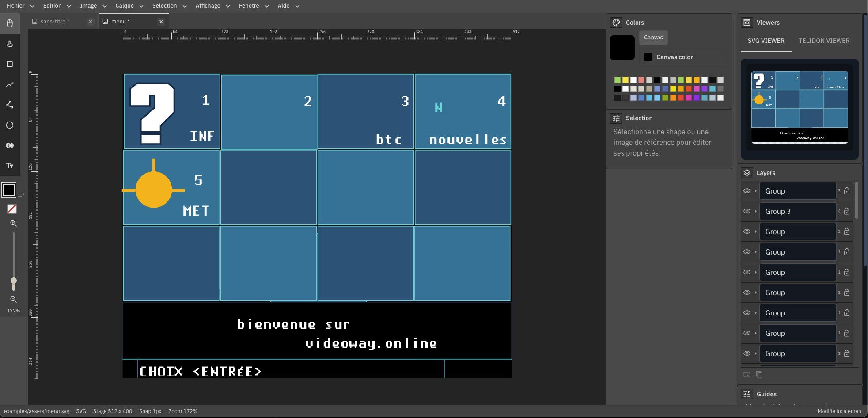Click the Canvas button in Colors
Viewport: 868px width, 418px height.
point(653,38)
